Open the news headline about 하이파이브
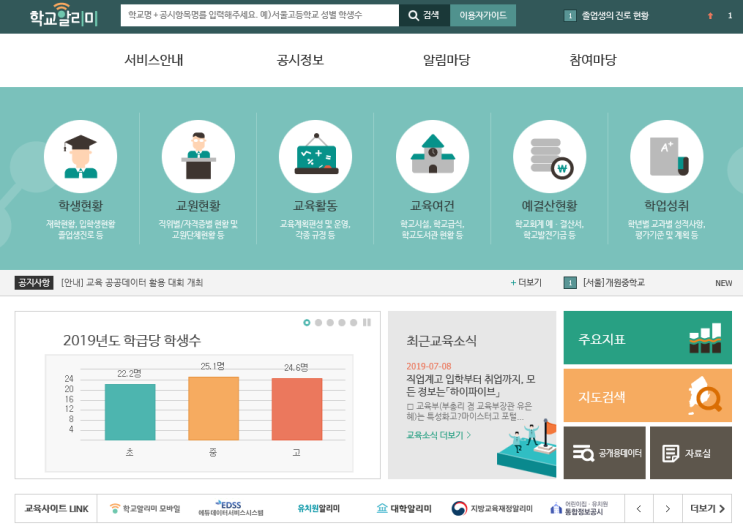The height and width of the screenshot is (526, 743). [x=471, y=385]
